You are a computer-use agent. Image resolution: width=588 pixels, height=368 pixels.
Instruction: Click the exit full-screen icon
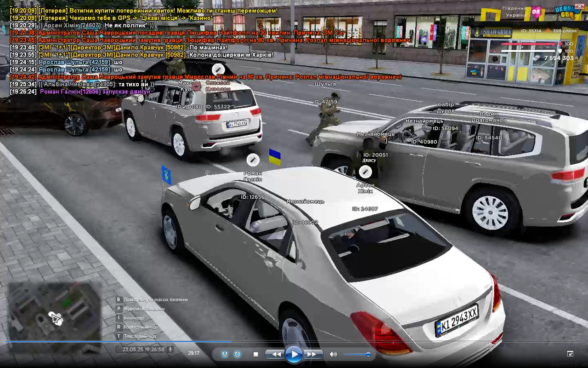point(570,354)
